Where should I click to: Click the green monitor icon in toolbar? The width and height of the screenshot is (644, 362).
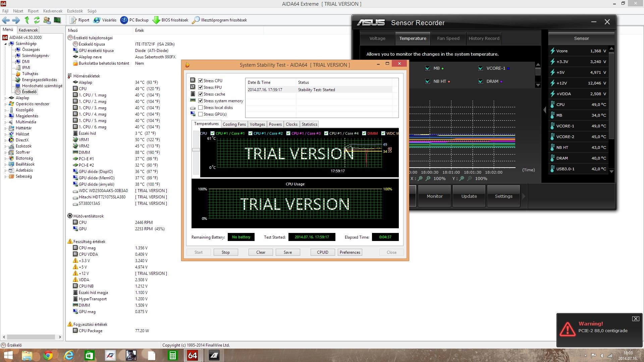(x=57, y=20)
